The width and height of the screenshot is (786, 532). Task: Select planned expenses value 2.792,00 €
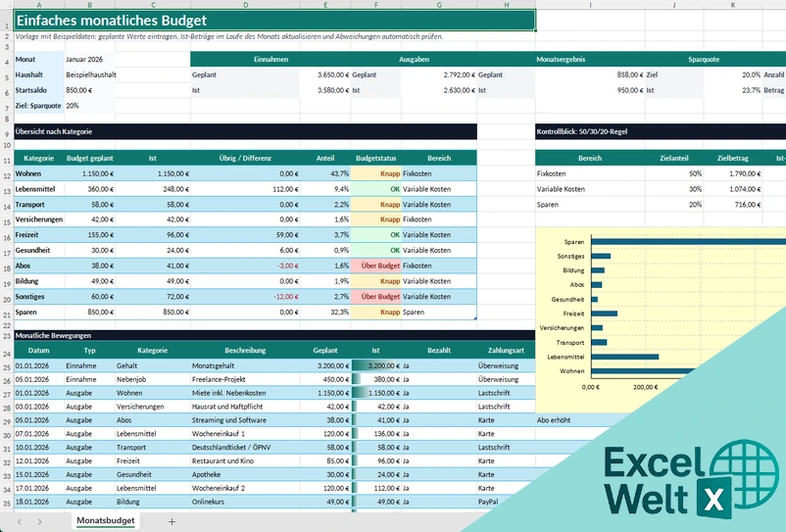(439, 74)
